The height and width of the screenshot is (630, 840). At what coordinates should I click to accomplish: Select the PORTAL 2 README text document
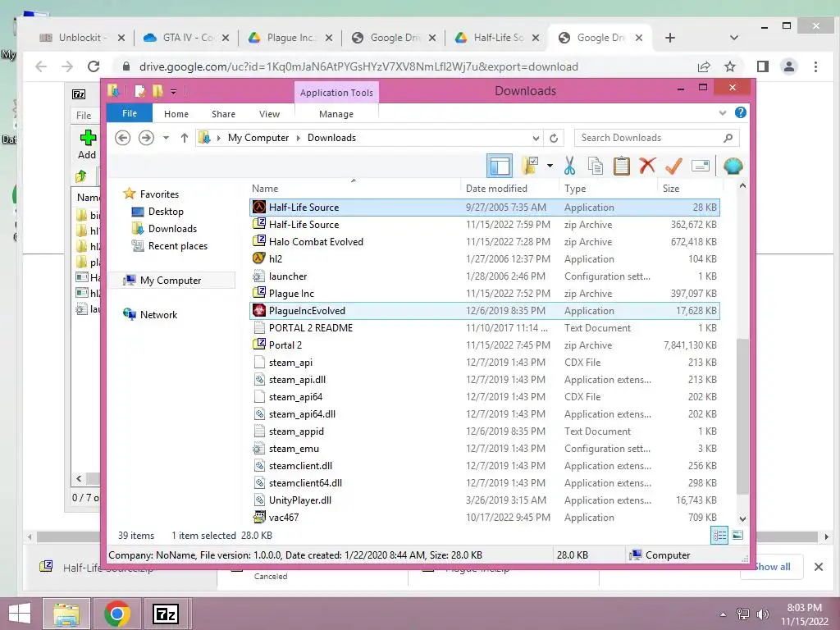click(484, 328)
